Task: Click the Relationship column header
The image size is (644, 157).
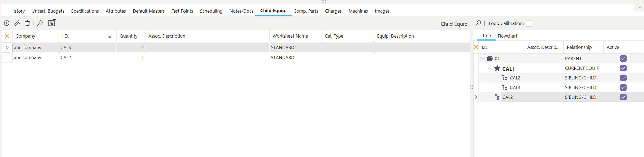Action: [579, 47]
